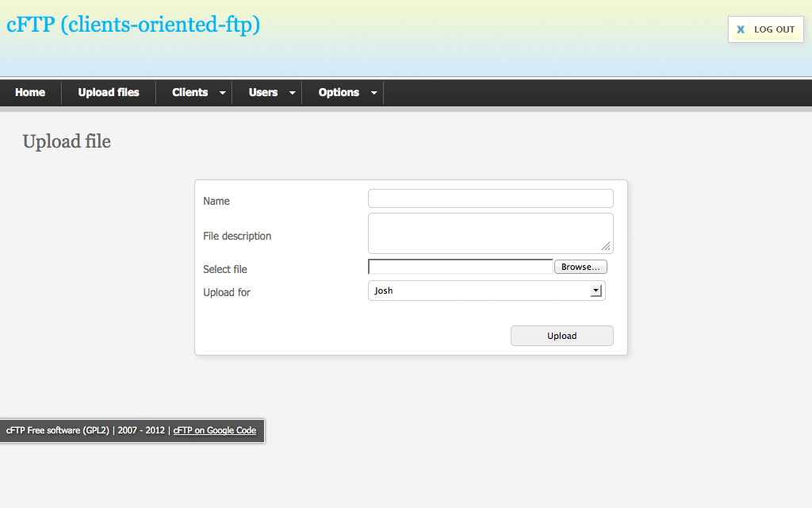Expand the arrow next to Users
This screenshot has width=812, height=508.
point(292,94)
